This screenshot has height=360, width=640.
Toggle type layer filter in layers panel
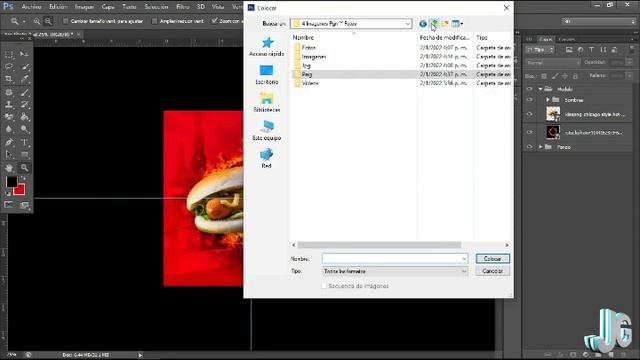[x=591, y=50]
